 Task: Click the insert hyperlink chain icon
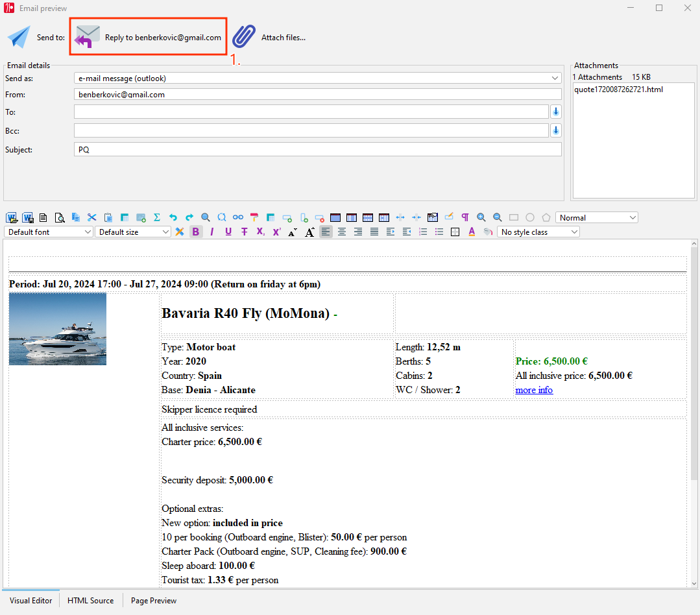(x=238, y=217)
